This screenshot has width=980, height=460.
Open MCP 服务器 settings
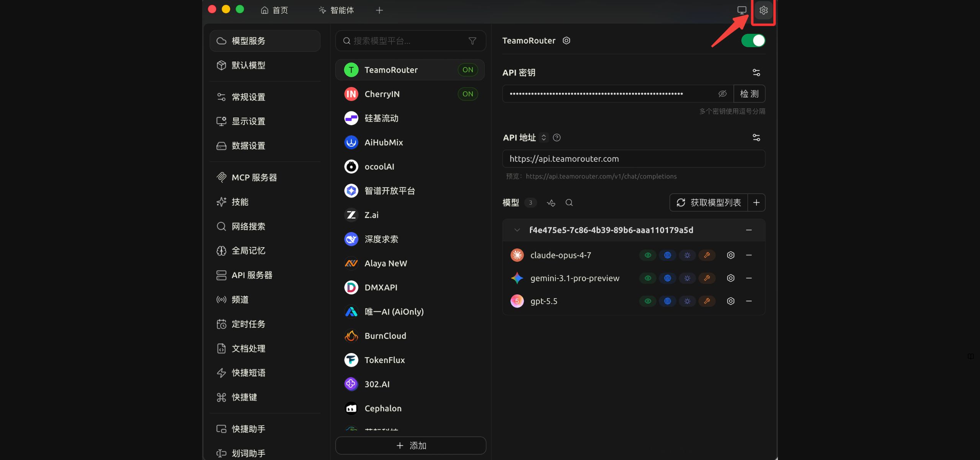265,178
